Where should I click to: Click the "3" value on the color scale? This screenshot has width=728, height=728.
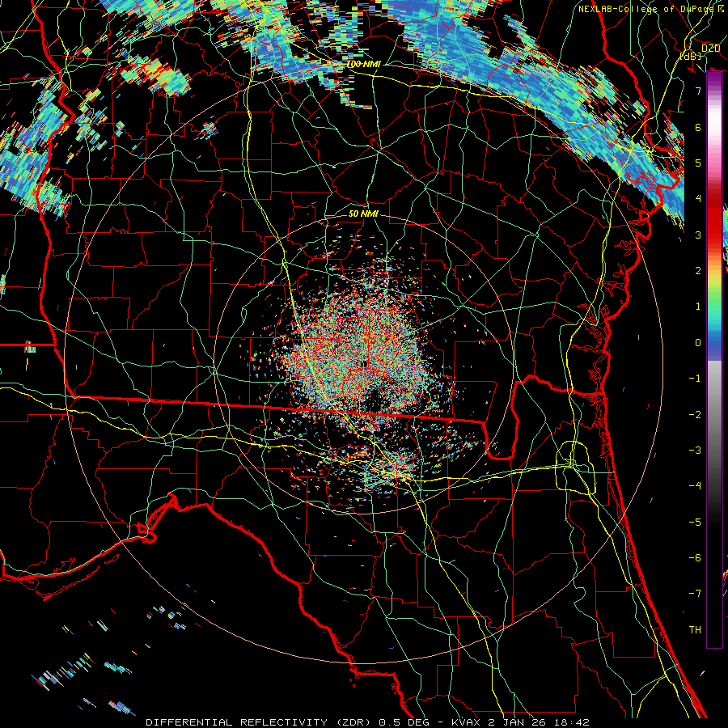click(698, 235)
